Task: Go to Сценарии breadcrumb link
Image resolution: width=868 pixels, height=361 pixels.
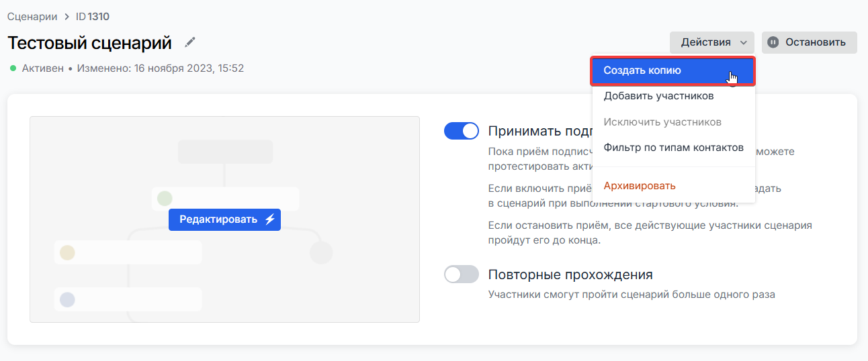Action: [31, 16]
